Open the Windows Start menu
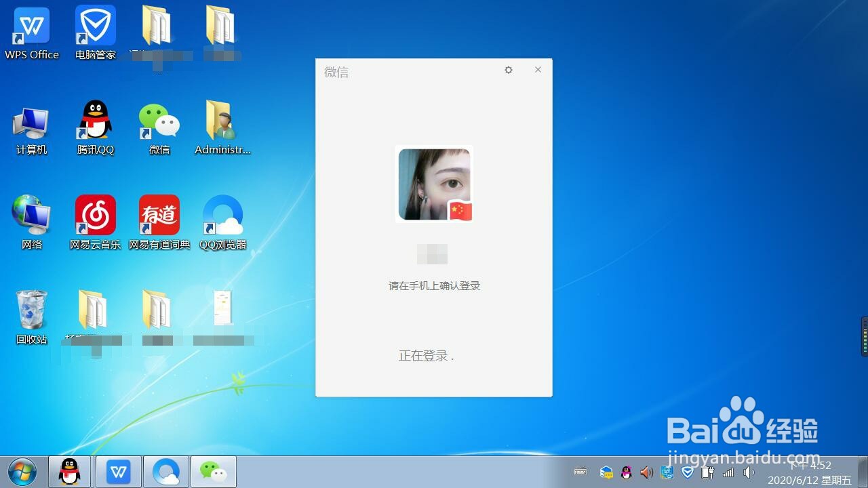This screenshot has width=868, height=488. (20, 472)
